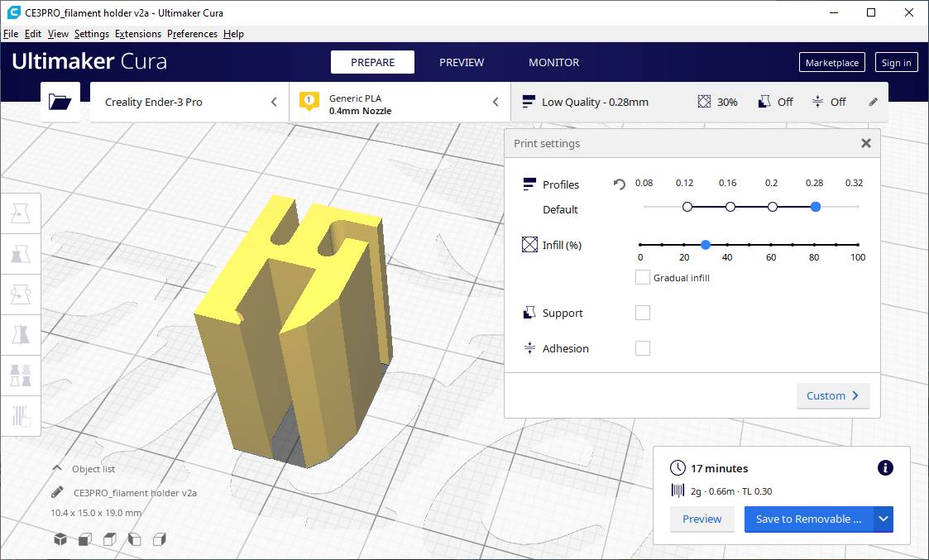Viewport: 929px width, 560px height.
Task: Click the 0.08 profile position on slider
Action: point(644,207)
